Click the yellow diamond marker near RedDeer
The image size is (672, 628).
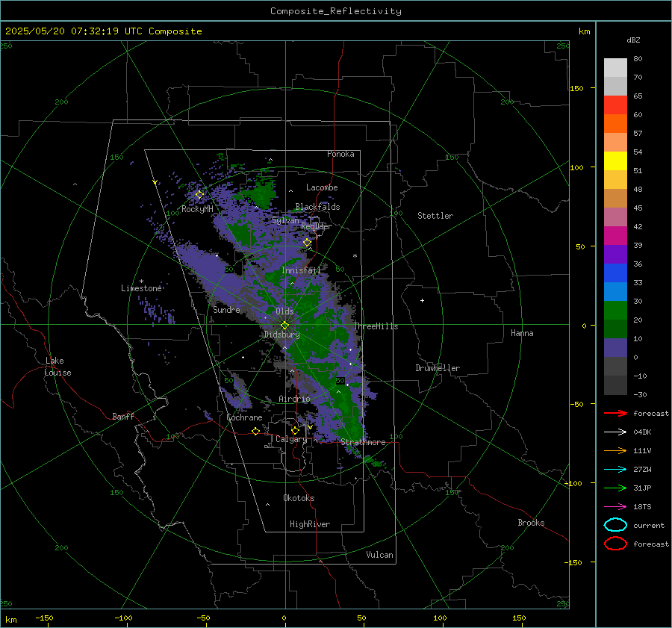[307, 243]
